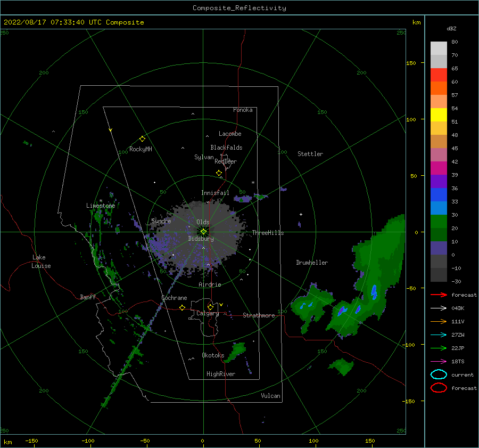Viewport: 479px width, 448px height.
Task: Click the ThreeHills label
Action: click(x=268, y=233)
